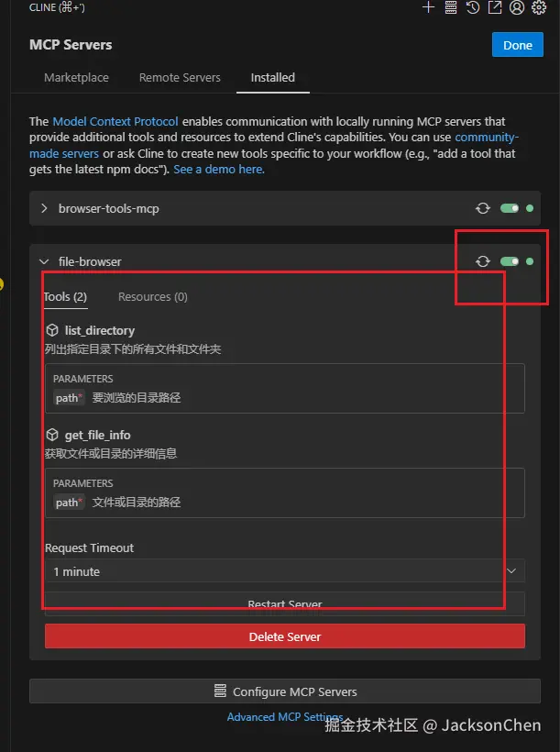Click the Done button
Screen dimensions: 560x752
pyautogui.click(x=518, y=45)
